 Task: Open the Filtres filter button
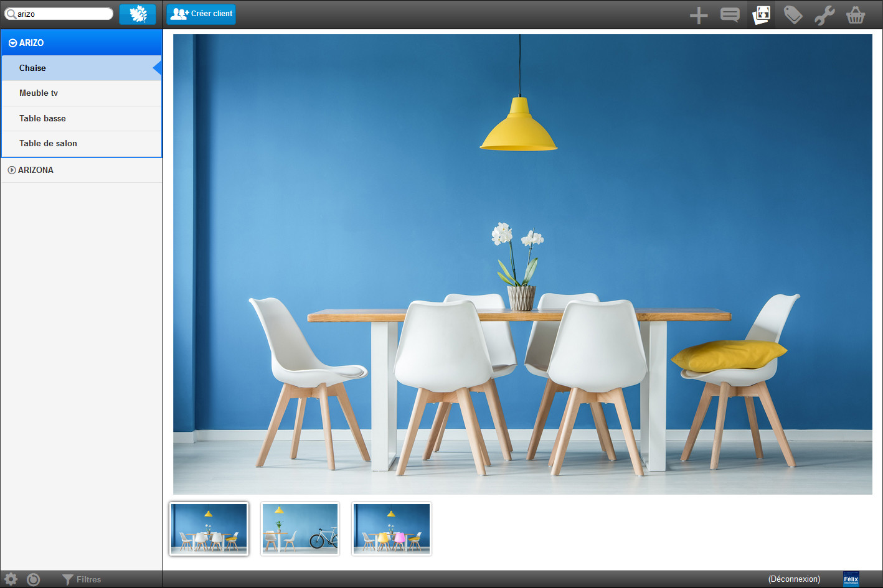tap(82, 579)
